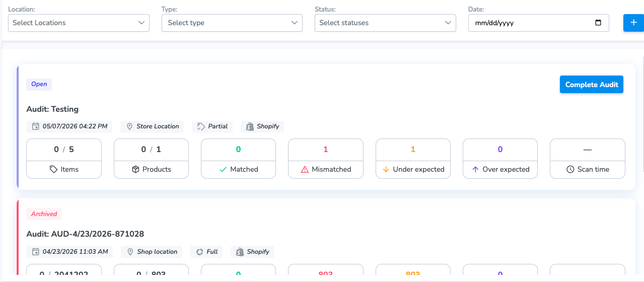Click the 04/23/2026 11:03 AM timestamp
Viewport: 644px width, 282px height.
[75, 252]
